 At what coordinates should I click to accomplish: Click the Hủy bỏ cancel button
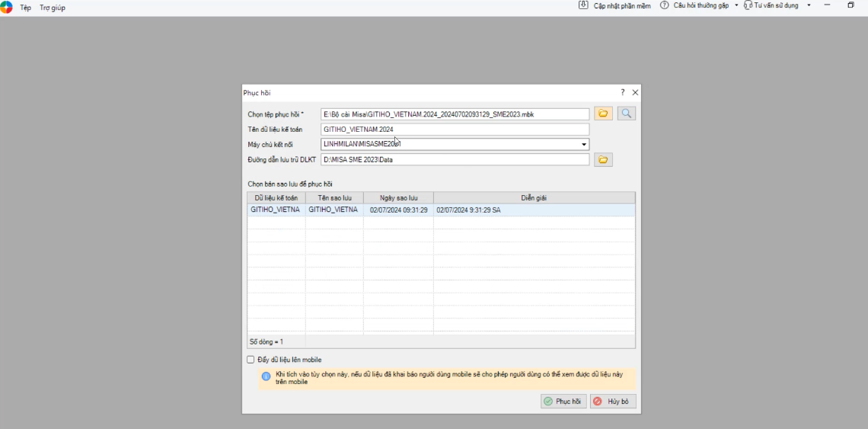tap(613, 402)
